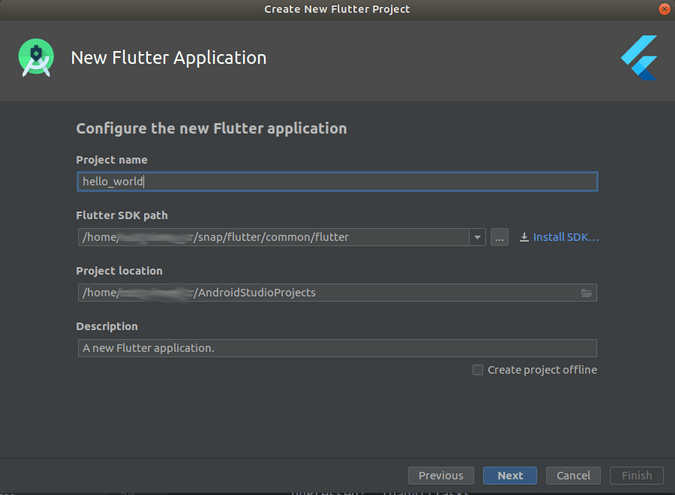Go back with the Previous button
Image resolution: width=675 pixels, height=495 pixels.
[x=440, y=476]
